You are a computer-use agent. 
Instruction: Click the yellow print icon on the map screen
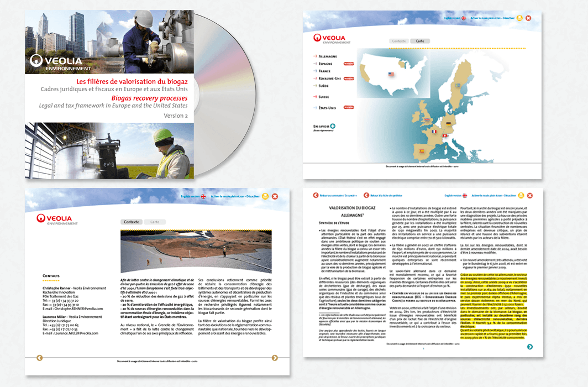[x=519, y=18]
